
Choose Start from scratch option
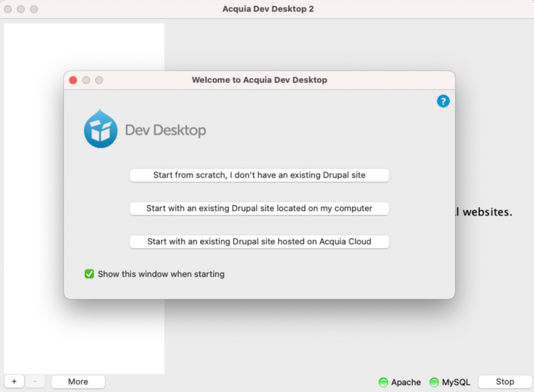259,175
